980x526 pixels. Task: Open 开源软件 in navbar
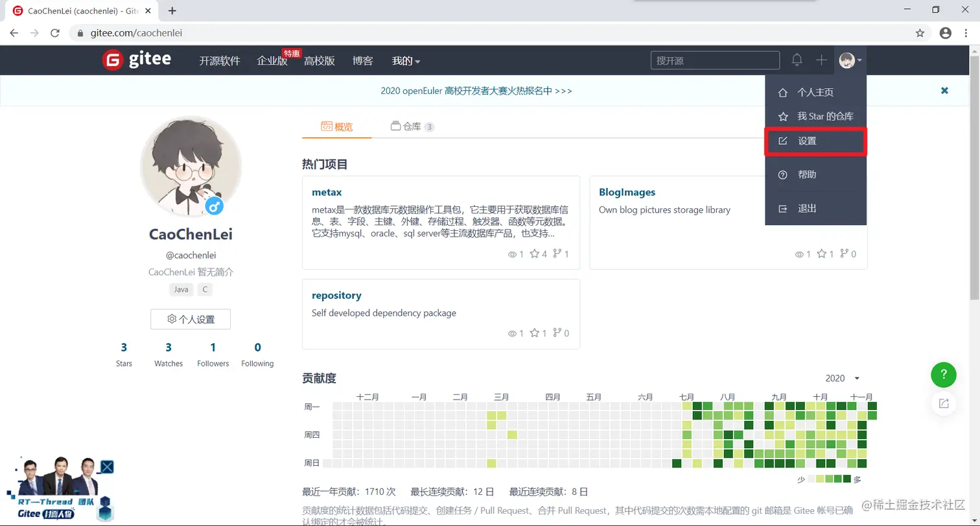click(220, 61)
